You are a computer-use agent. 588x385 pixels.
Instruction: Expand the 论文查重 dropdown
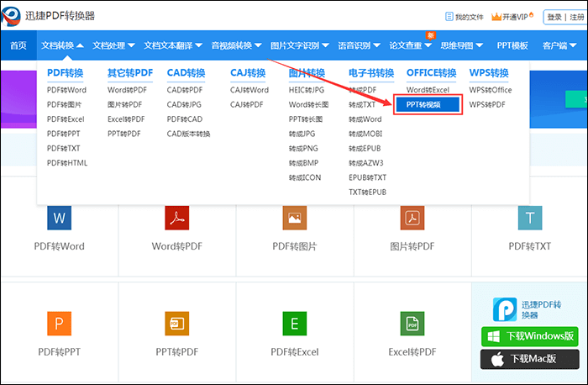coord(410,45)
